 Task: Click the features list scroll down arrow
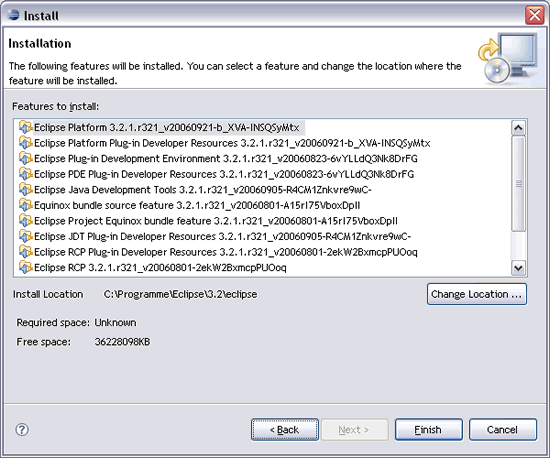pos(518,268)
